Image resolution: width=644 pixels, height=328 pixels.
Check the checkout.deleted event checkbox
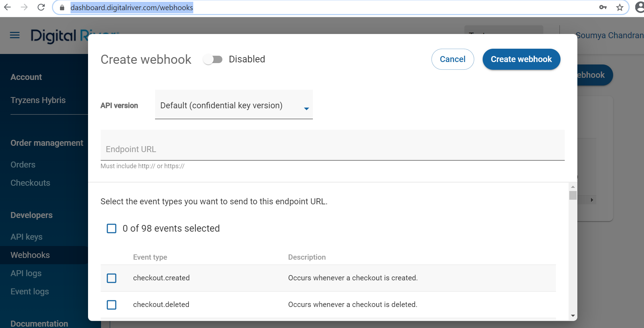(x=112, y=305)
